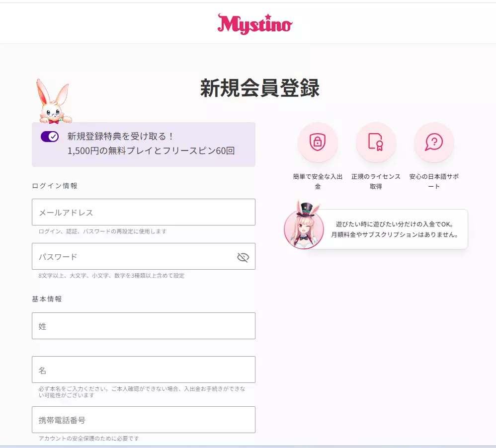
Task: Toggle the new registration bonus switch
Action: coord(50,137)
